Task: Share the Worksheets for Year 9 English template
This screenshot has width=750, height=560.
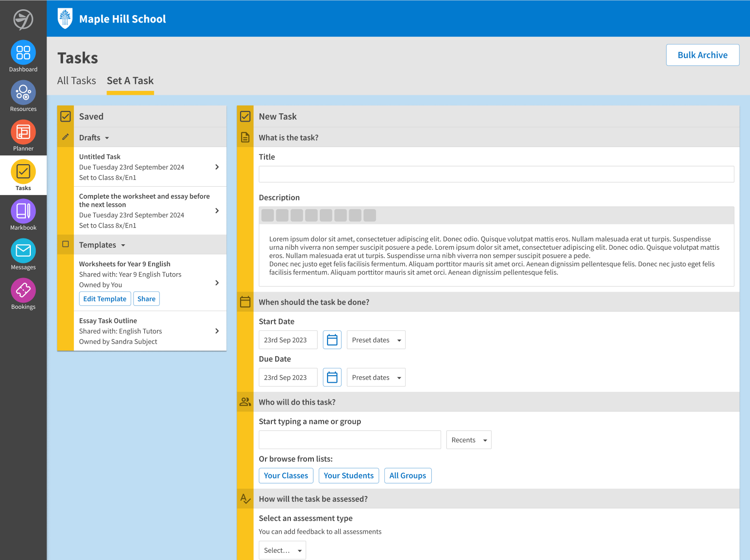Action: [146, 299]
